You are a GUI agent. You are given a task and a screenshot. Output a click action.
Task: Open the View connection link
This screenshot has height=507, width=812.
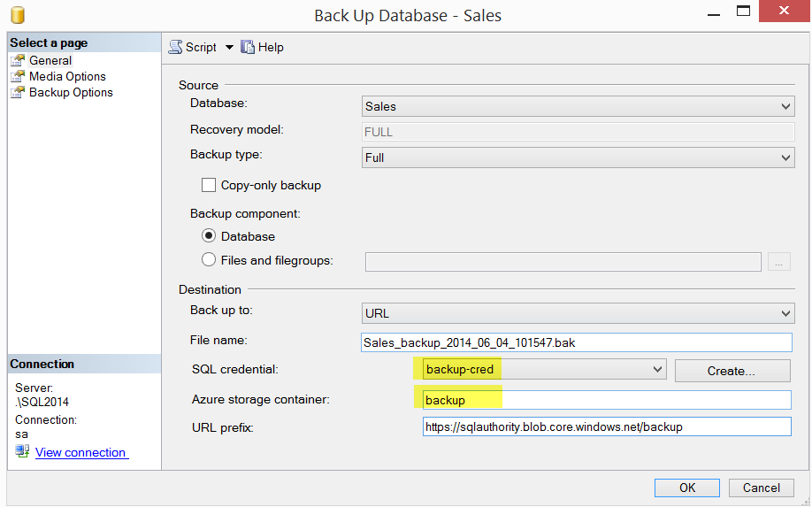(x=80, y=452)
